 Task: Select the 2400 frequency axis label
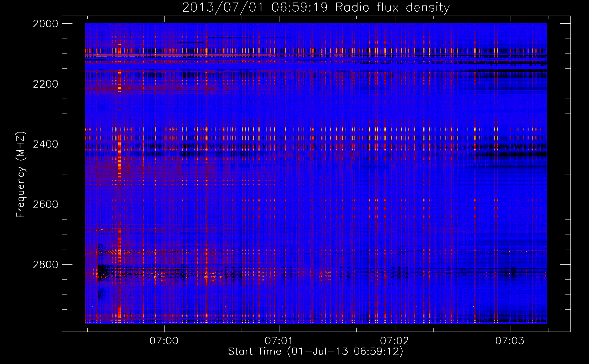[45, 144]
